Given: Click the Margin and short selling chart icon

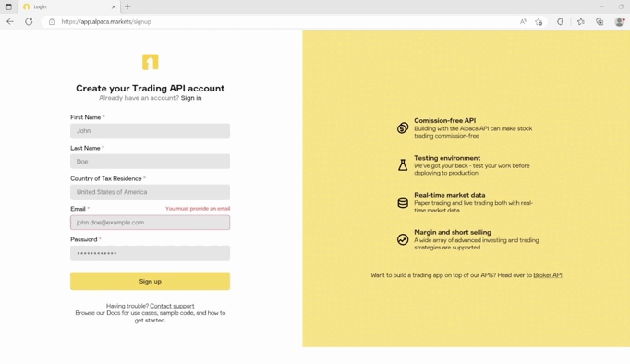Looking at the screenshot, I should click(x=403, y=239).
